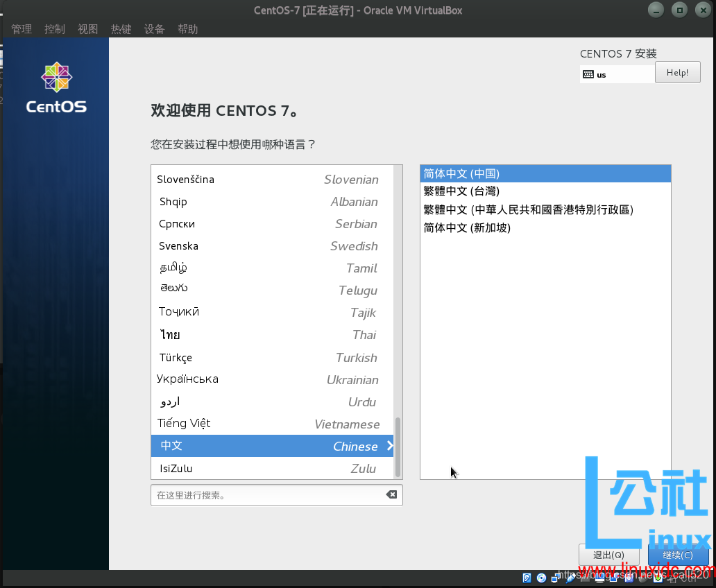716x588 pixels.
Task: Select the Thai language row
Action: (x=272, y=335)
